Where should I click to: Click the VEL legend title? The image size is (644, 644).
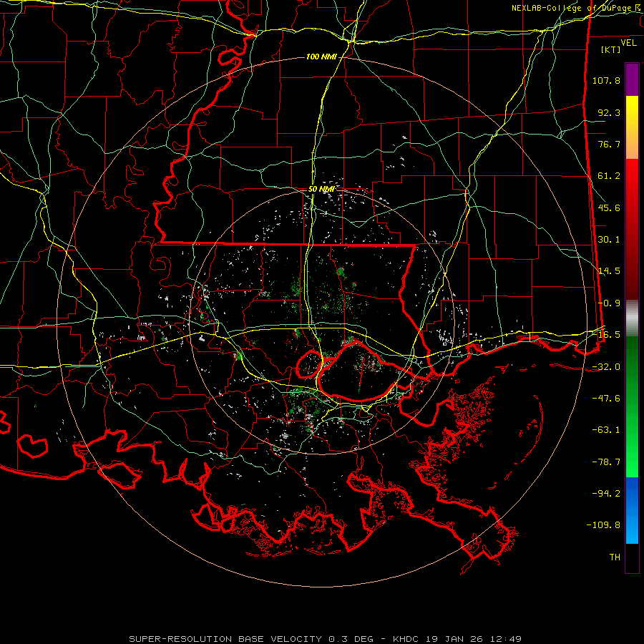[628, 43]
